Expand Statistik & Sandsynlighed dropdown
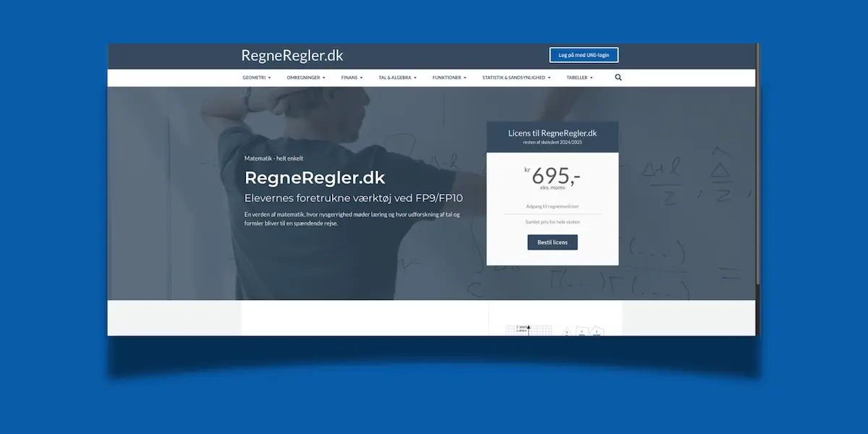This screenshot has width=868, height=434. [516, 77]
